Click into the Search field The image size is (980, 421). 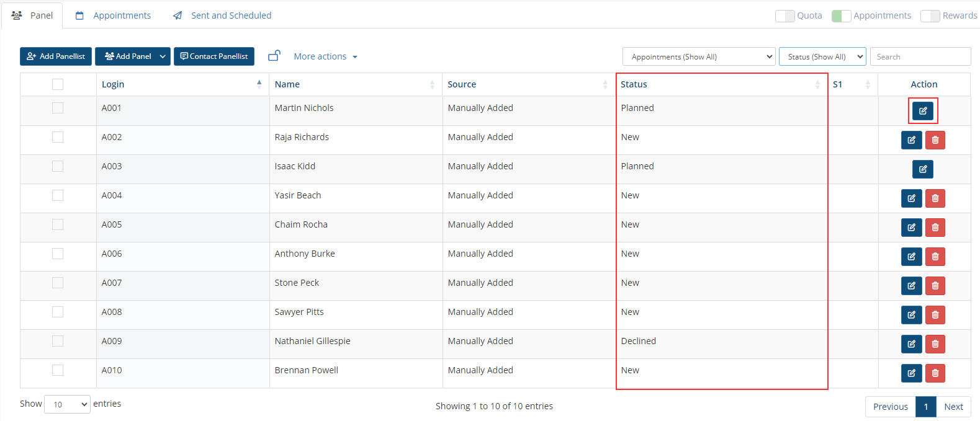[920, 56]
